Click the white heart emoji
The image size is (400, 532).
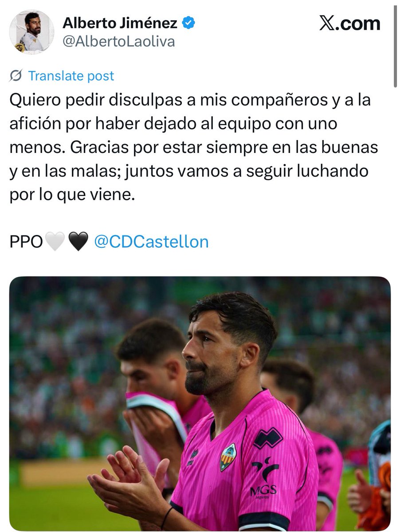coord(55,242)
